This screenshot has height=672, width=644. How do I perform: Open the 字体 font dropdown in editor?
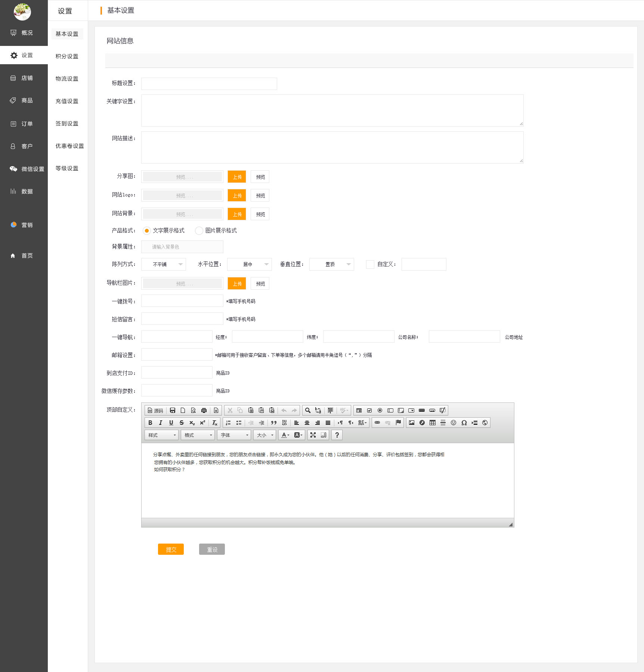pyautogui.click(x=234, y=435)
